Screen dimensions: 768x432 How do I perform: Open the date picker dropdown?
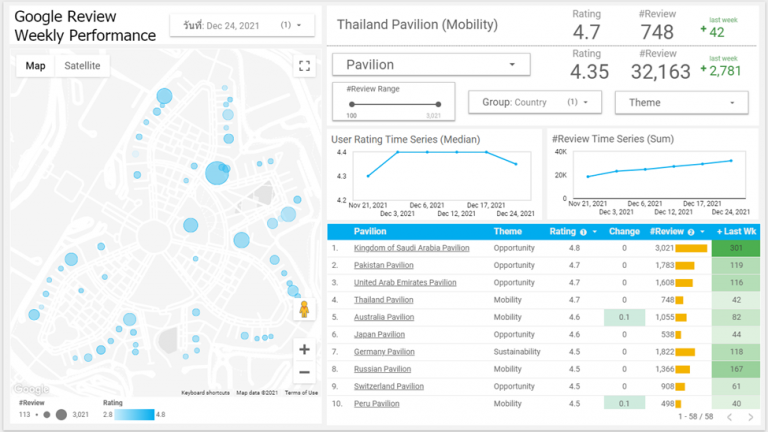coord(242,25)
